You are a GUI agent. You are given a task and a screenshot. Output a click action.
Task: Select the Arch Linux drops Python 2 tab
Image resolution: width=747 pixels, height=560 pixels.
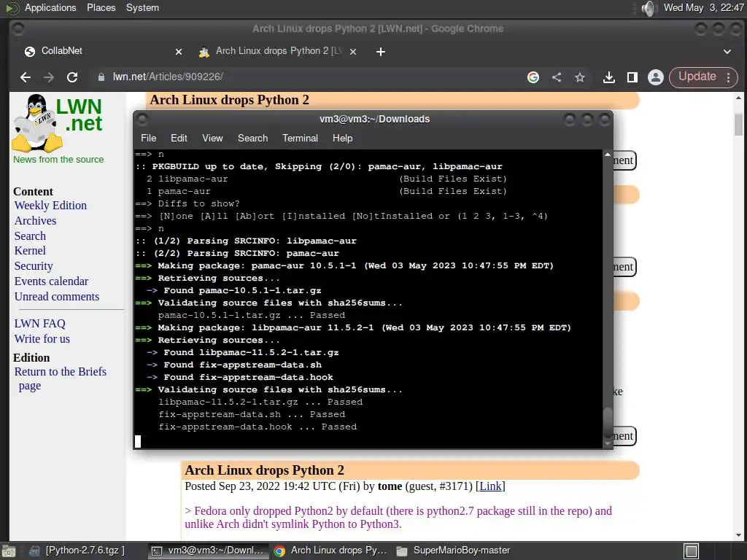(x=278, y=51)
